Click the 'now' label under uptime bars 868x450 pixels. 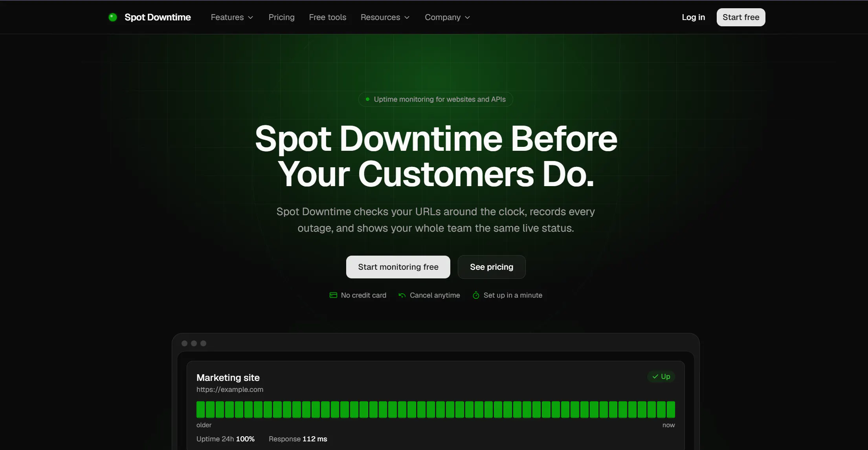click(668, 425)
